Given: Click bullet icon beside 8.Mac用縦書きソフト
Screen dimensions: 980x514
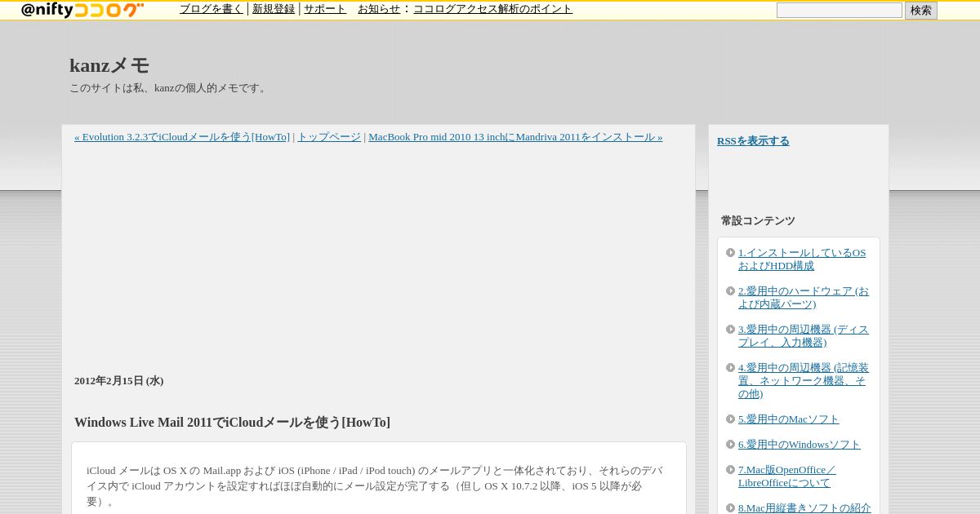Looking at the screenshot, I should (731, 507).
